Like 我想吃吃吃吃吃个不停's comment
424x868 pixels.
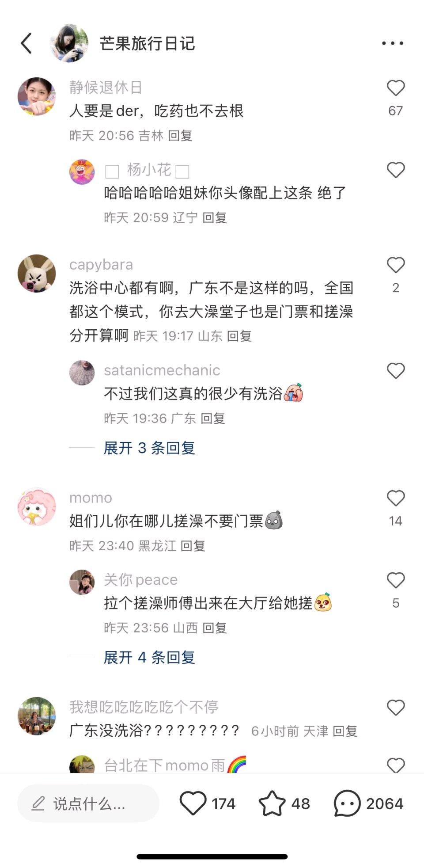[396, 708]
